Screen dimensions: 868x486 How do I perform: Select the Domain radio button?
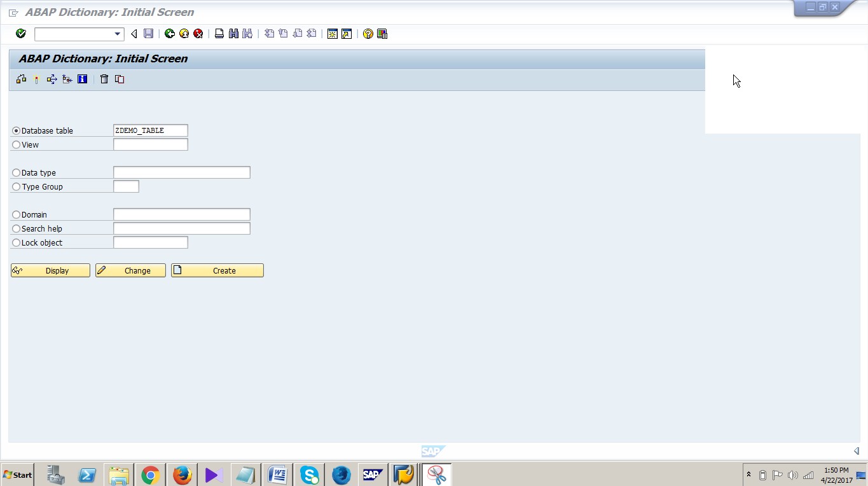pyautogui.click(x=15, y=214)
